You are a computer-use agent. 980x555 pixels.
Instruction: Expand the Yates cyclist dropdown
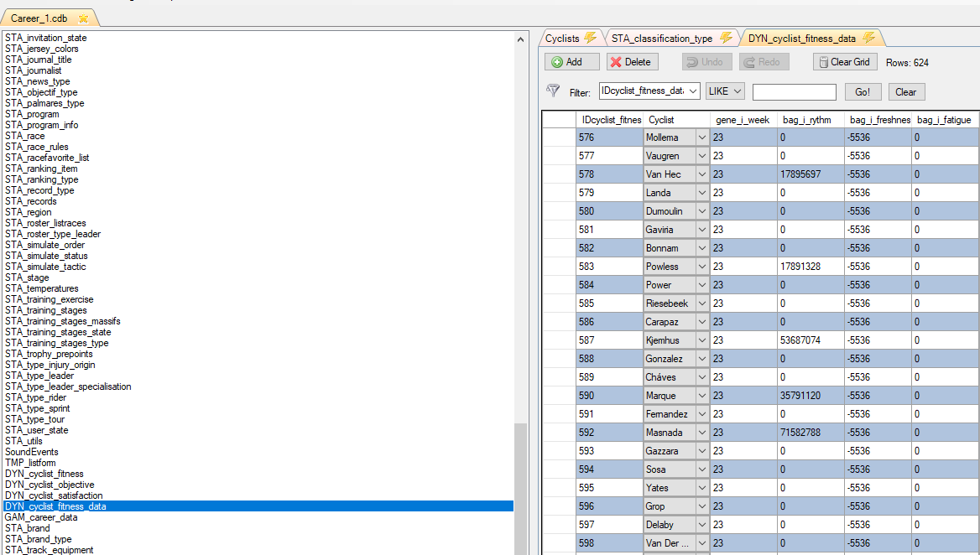point(701,488)
